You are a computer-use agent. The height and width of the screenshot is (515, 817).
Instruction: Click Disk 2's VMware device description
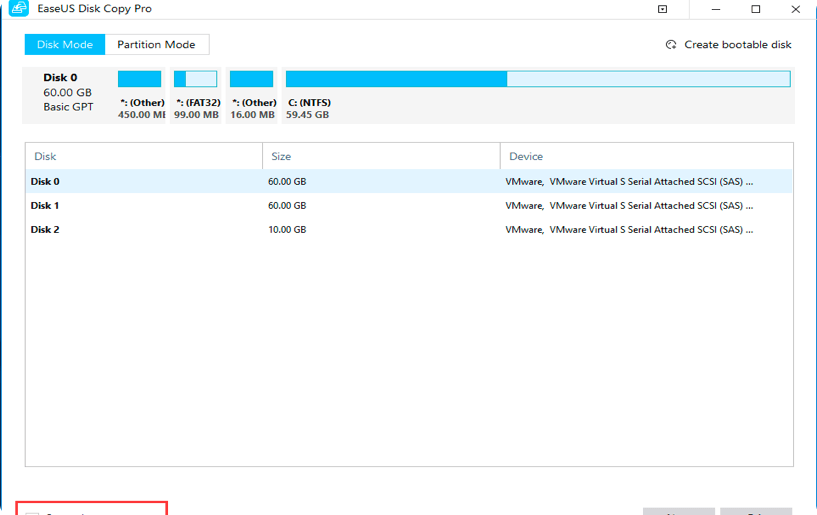coord(629,229)
